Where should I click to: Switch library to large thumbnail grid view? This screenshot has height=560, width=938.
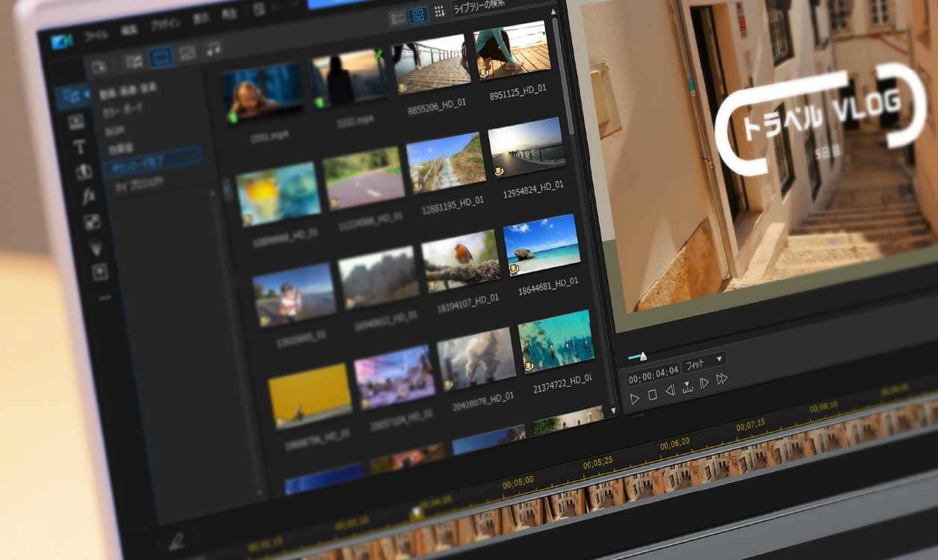[x=418, y=14]
